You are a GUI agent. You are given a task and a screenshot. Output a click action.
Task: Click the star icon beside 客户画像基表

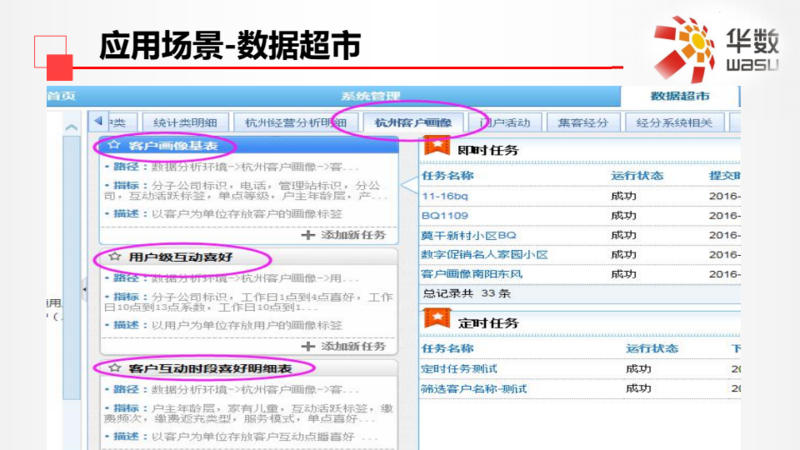pos(114,146)
